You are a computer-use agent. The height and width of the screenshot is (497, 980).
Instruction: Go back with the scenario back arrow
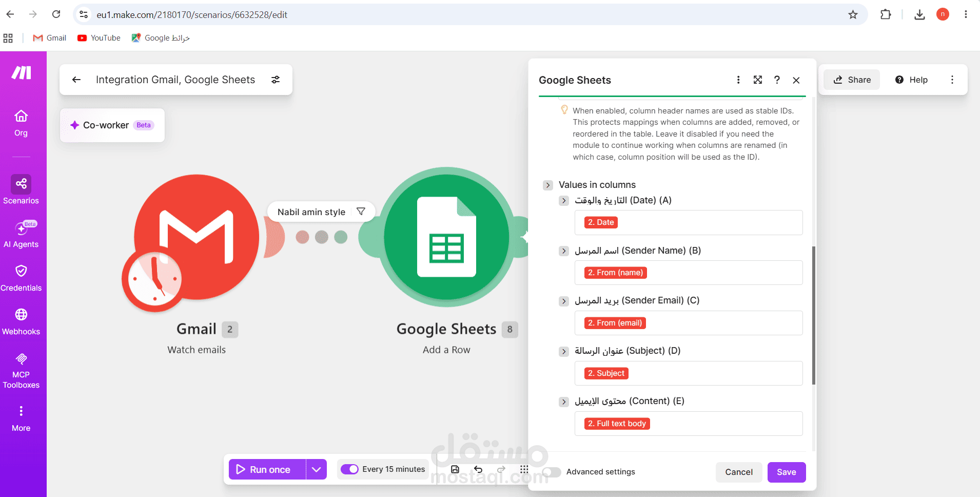(x=76, y=80)
